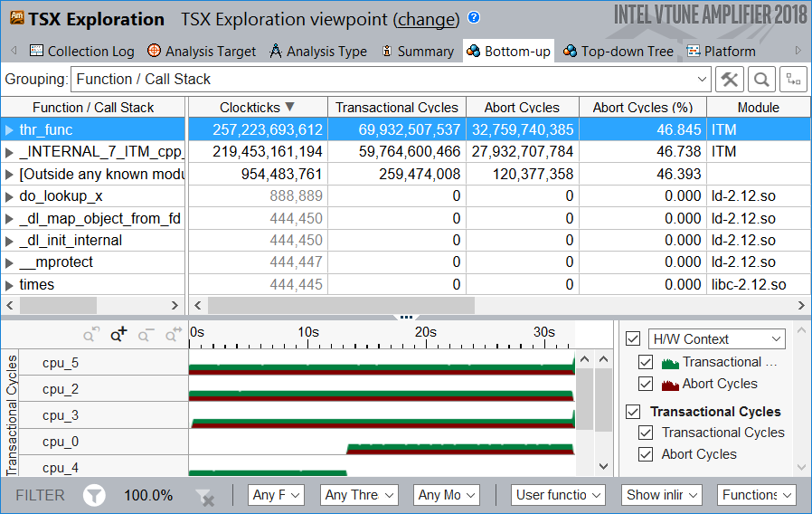Click the timeline zoom out icon
Image resolution: width=812 pixels, height=514 pixels.
point(146,335)
